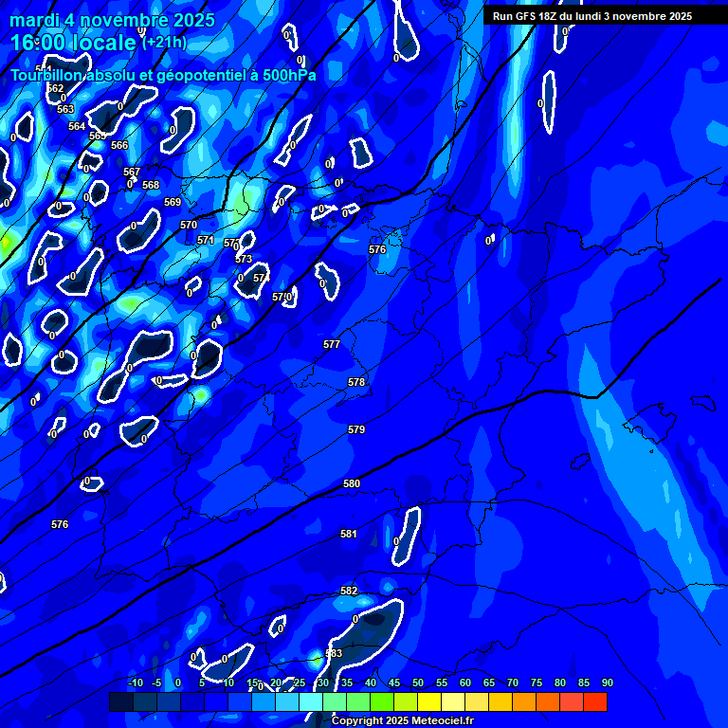Click the 566 contour label
Screen dimensions: 728x728
click(x=119, y=145)
